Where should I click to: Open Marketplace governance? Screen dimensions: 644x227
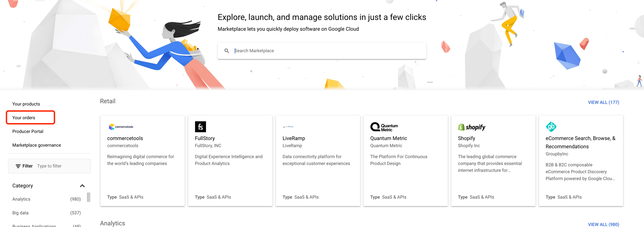point(36,145)
